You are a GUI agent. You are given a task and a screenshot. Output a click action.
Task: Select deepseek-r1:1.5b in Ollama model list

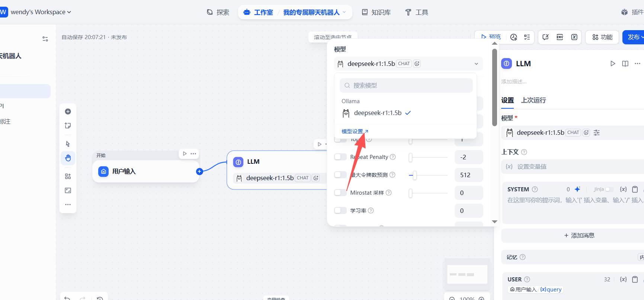[x=406, y=113]
